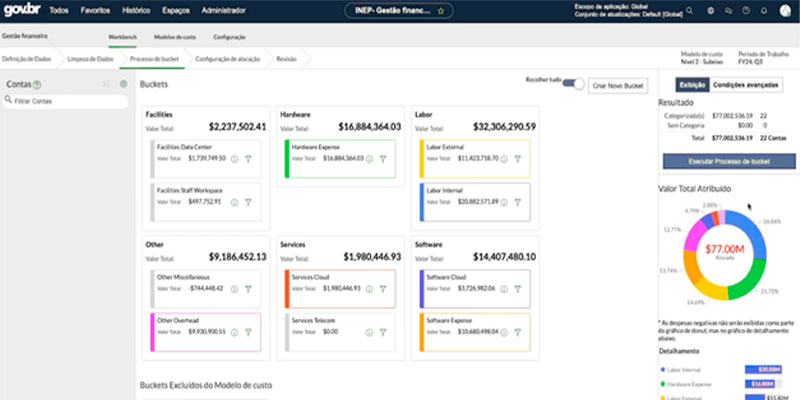Click the Criar Novo Bucket button
Image resolution: width=800 pixels, height=400 pixels.
click(x=618, y=86)
